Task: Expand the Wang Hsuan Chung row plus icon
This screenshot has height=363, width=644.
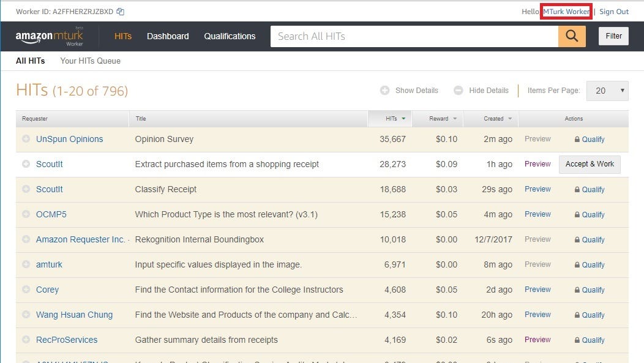Action: (x=26, y=314)
